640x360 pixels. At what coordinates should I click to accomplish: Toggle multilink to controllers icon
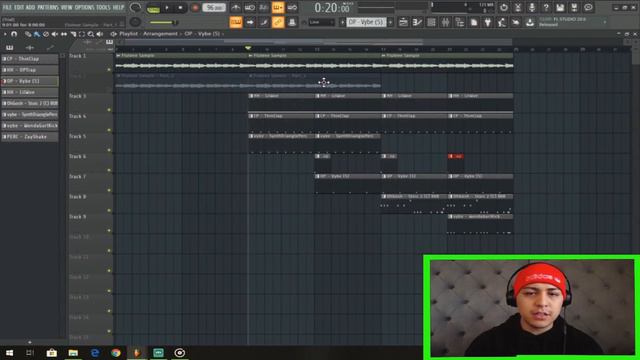pyautogui.click(x=278, y=22)
